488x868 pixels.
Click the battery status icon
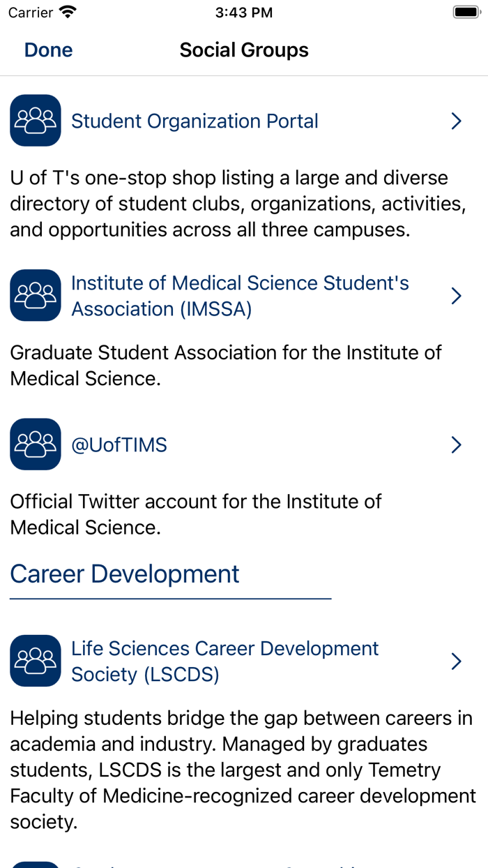click(465, 12)
